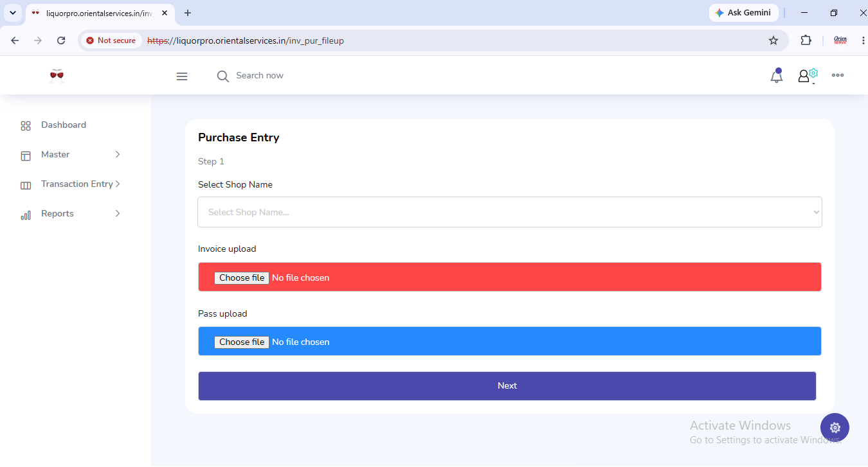Screen dimensions: 868x467
Task: Toggle the hamburger sidebar menu
Action: tap(182, 76)
